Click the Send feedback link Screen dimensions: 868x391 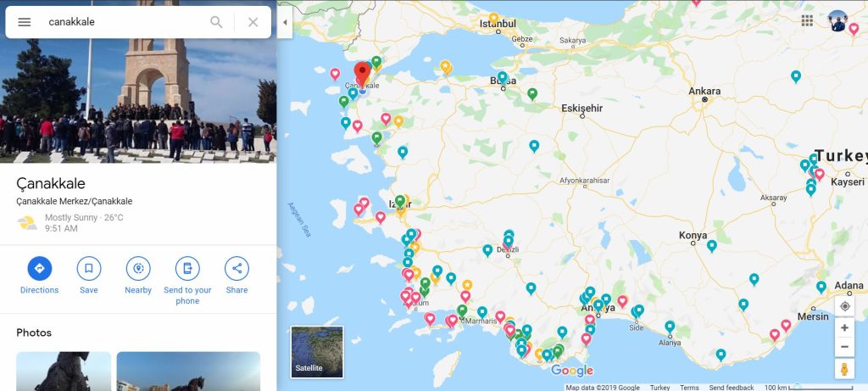732,388
